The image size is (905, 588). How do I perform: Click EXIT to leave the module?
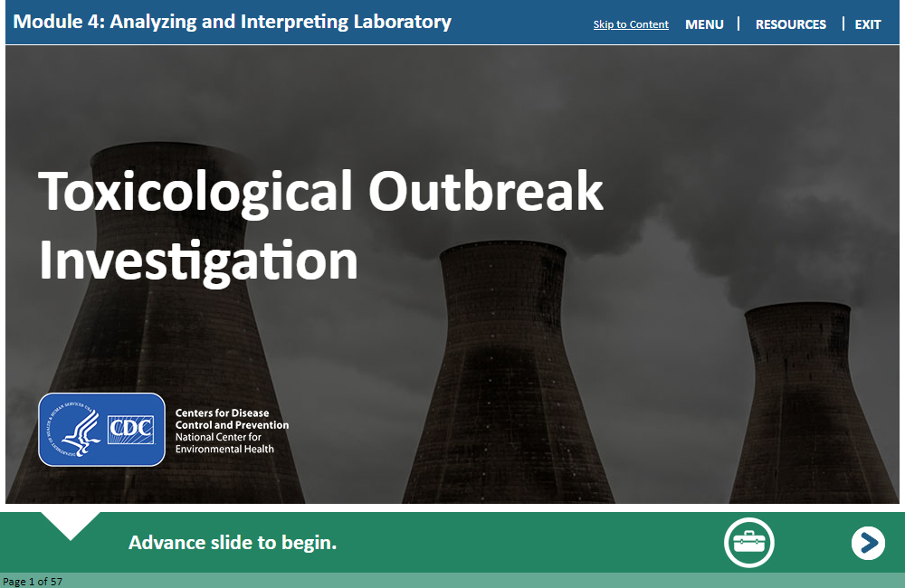[x=868, y=24]
